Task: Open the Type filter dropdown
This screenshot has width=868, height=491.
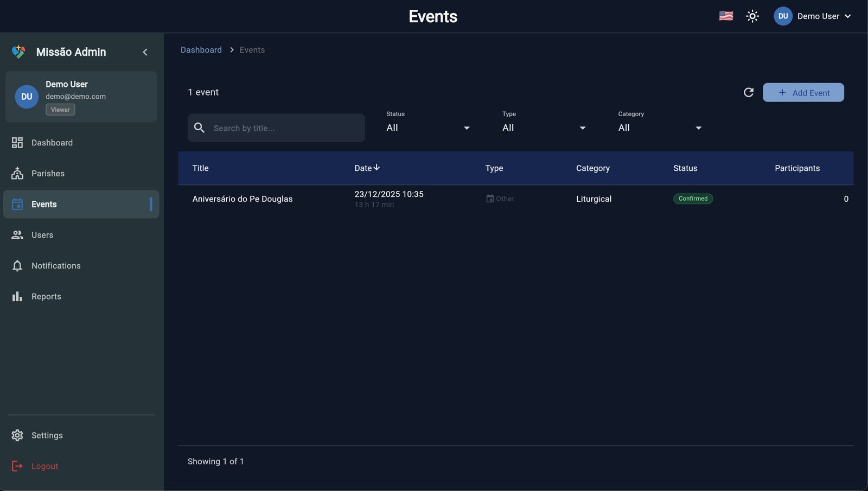Action: coord(544,128)
